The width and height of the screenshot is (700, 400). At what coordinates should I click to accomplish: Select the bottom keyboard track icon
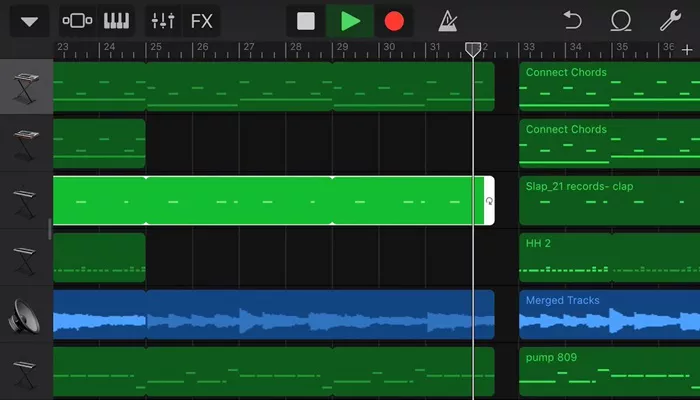[25, 374]
